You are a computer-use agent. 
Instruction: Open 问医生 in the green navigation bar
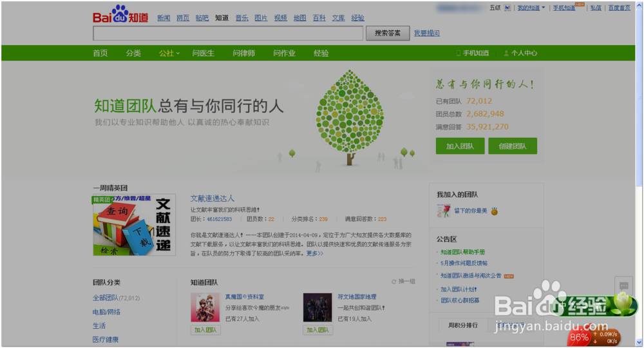click(x=204, y=53)
